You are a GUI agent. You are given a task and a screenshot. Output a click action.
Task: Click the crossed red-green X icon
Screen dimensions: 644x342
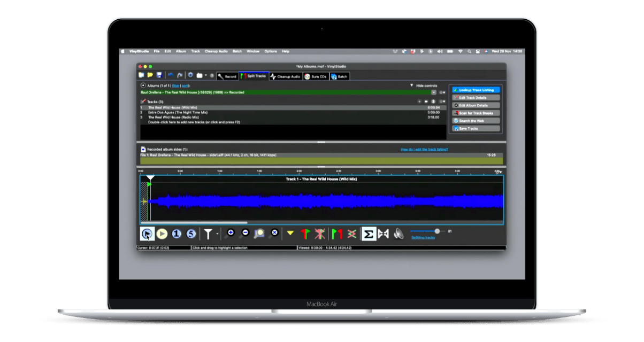351,234
